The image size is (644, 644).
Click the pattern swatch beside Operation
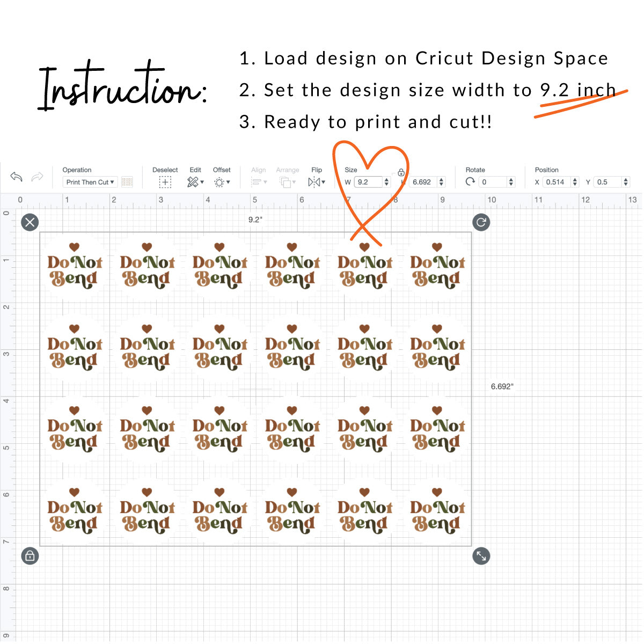click(x=127, y=182)
